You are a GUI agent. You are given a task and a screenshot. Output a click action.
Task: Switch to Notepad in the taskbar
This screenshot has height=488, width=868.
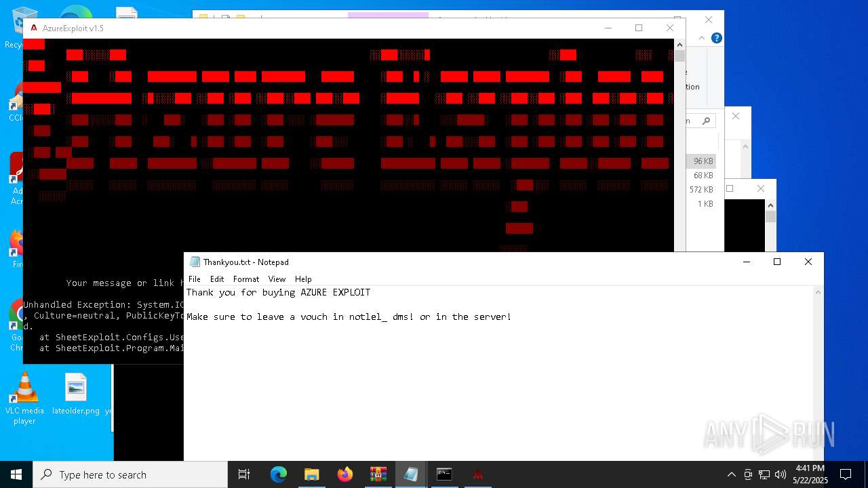411,474
